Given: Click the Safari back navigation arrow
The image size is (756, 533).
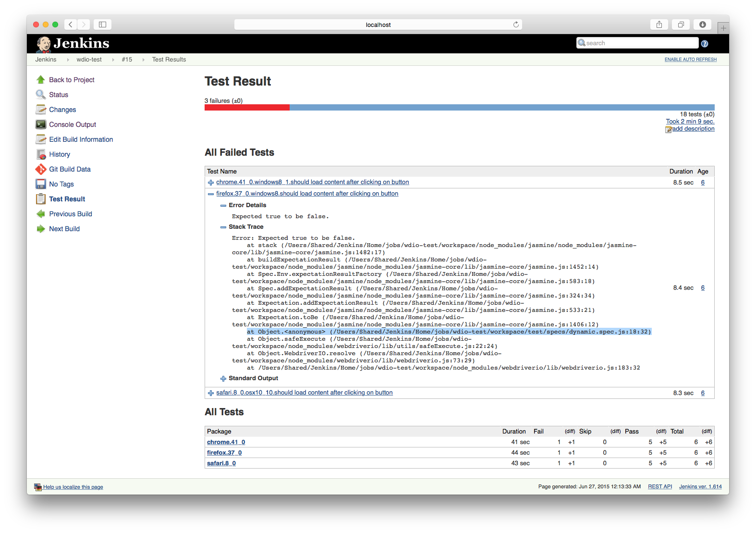Looking at the screenshot, I should tap(71, 25).
